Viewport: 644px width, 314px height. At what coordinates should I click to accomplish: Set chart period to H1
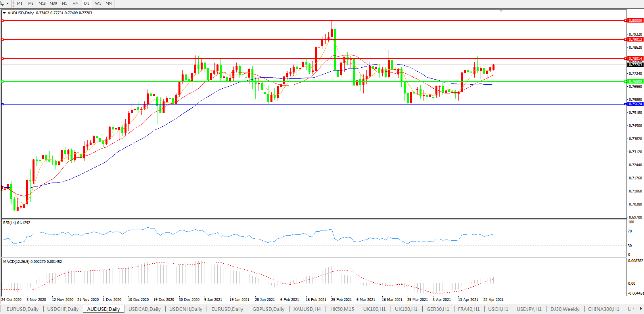click(x=65, y=3)
